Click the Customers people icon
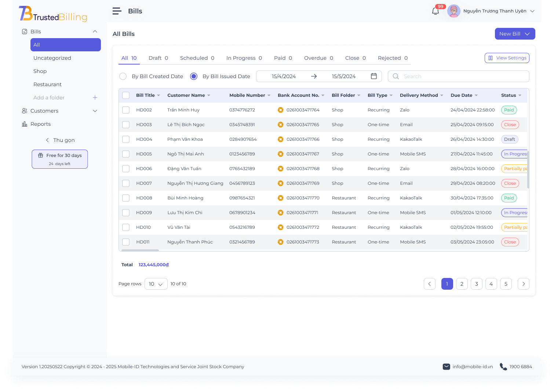 tap(25, 111)
